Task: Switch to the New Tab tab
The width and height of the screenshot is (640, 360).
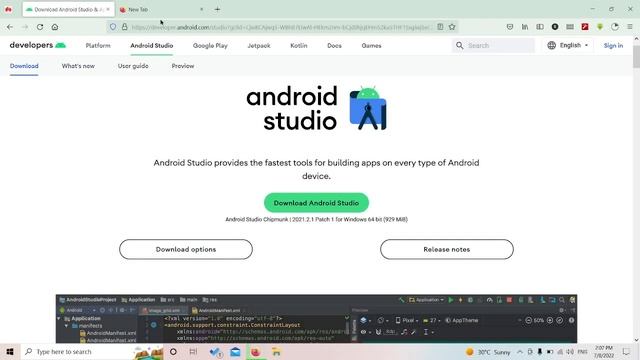Action: [x=161, y=9]
